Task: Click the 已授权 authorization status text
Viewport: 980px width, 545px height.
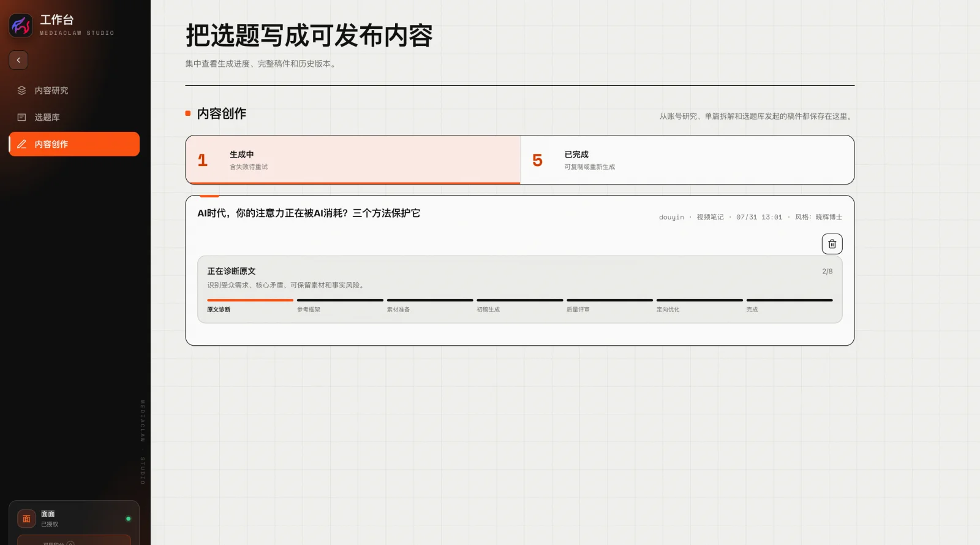Action: point(50,524)
